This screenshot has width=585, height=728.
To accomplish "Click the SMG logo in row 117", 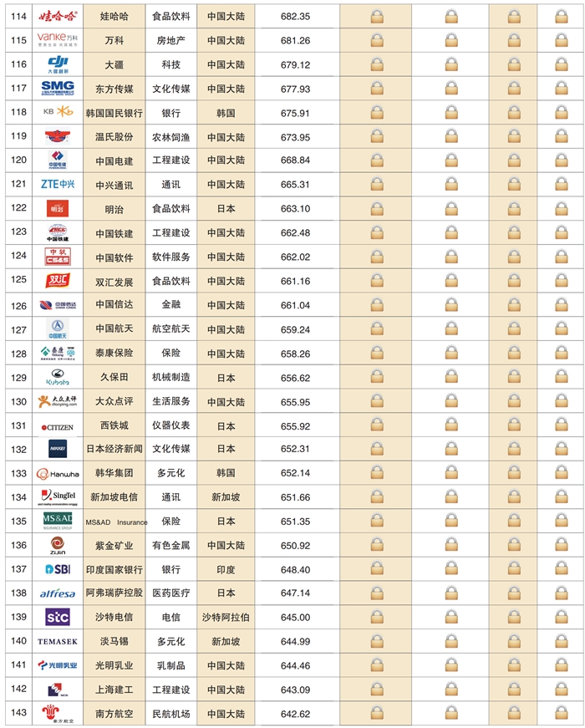I will [58, 89].
